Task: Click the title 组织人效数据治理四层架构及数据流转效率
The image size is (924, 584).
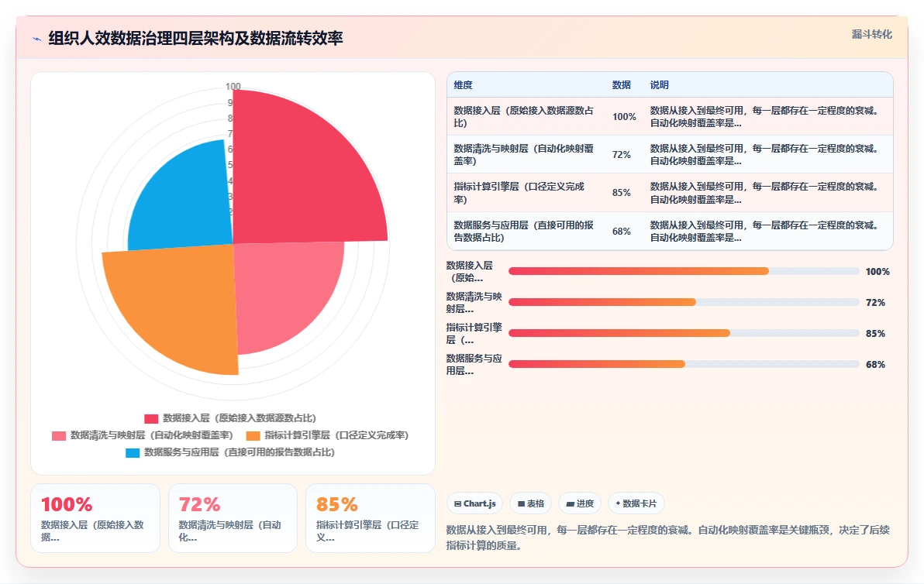Action: [x=195, y=38]
